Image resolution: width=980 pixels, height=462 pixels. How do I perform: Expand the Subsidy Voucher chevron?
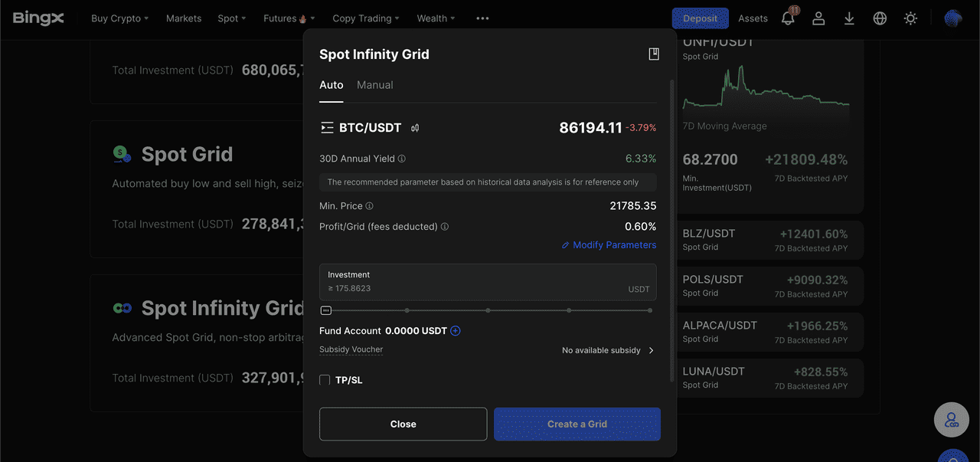tap(652, 350)
